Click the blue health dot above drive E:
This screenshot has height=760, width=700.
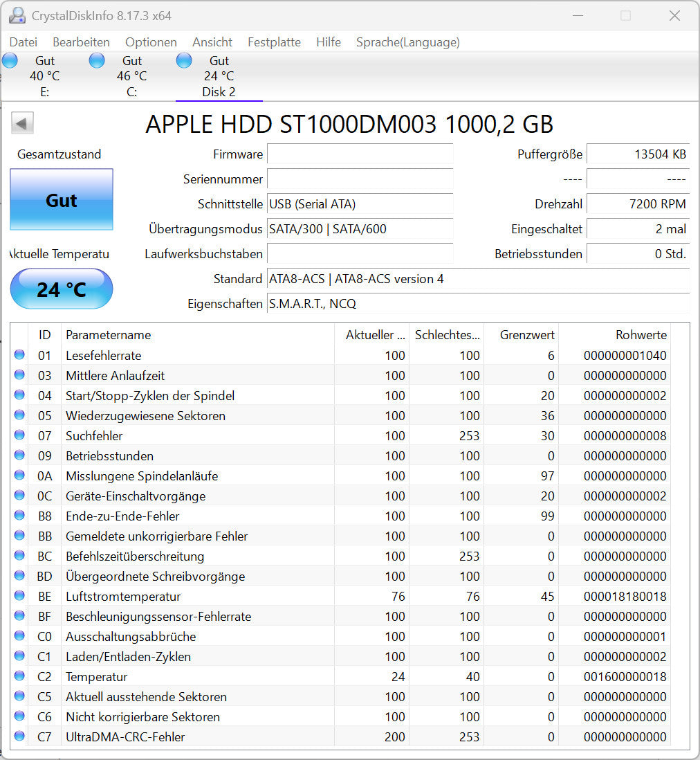click(x=10, y=61)
